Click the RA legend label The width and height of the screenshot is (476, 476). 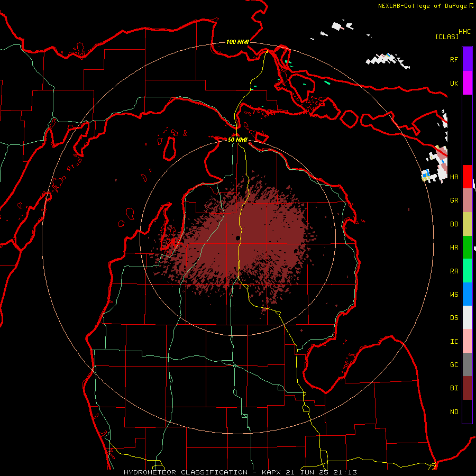tap(454, 271)
